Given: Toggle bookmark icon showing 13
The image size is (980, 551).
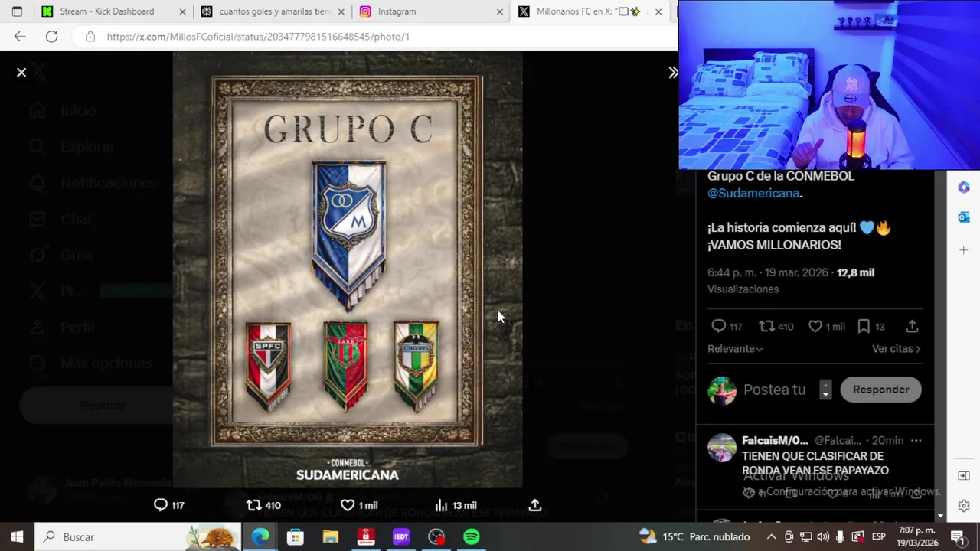Looking at the screenshot, I should click(x=871, y=327).
